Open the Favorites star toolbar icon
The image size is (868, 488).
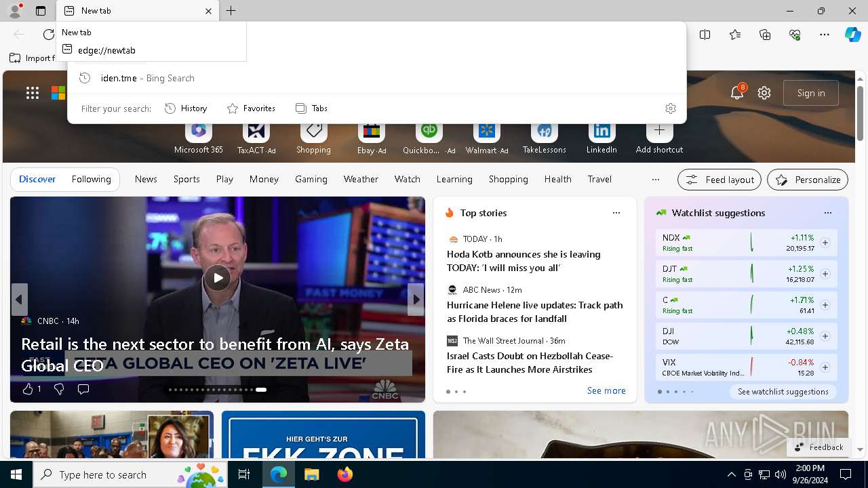tap(735, 35)
